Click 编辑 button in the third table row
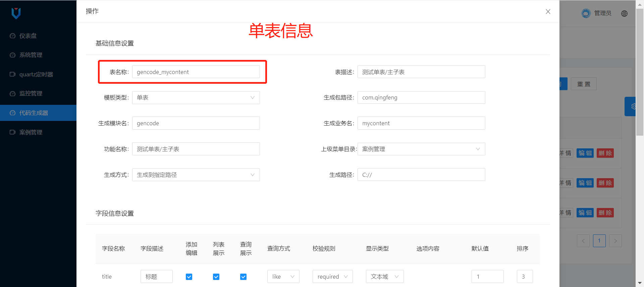This screenshot has height=287, width=644. 585,213
